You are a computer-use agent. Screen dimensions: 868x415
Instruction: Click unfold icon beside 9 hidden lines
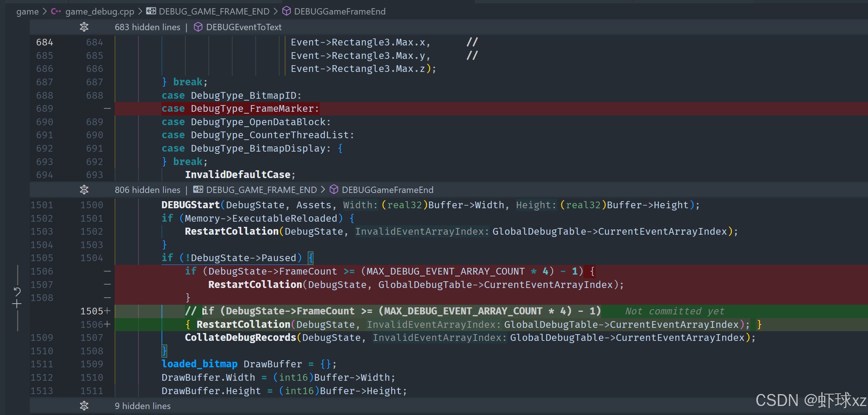[x=84, y=406]
